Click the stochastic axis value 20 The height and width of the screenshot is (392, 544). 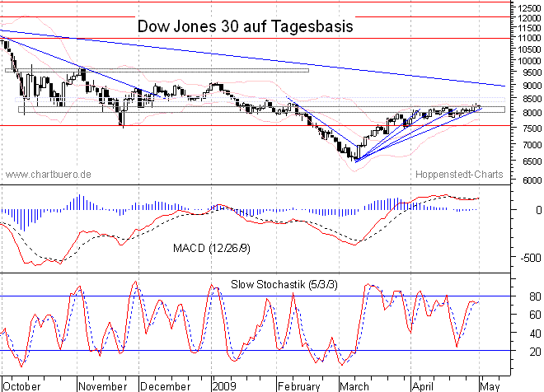[x=535, y=352]
